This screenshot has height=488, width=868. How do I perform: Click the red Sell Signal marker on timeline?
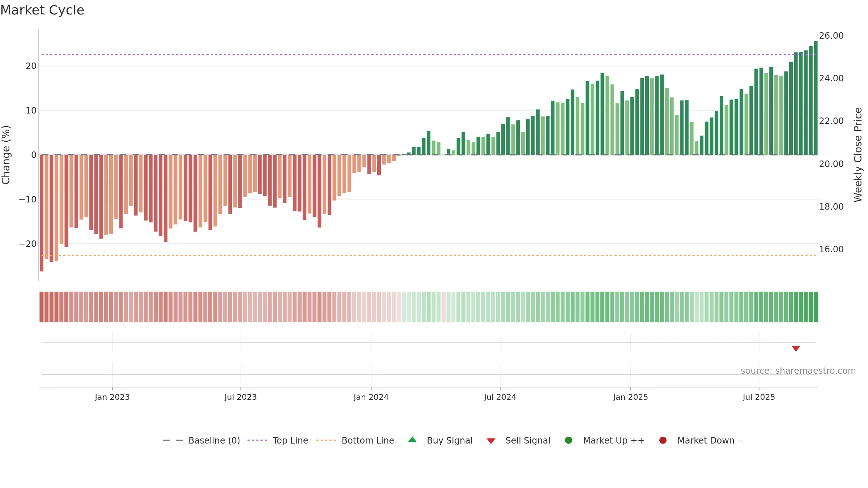[796, 348]
